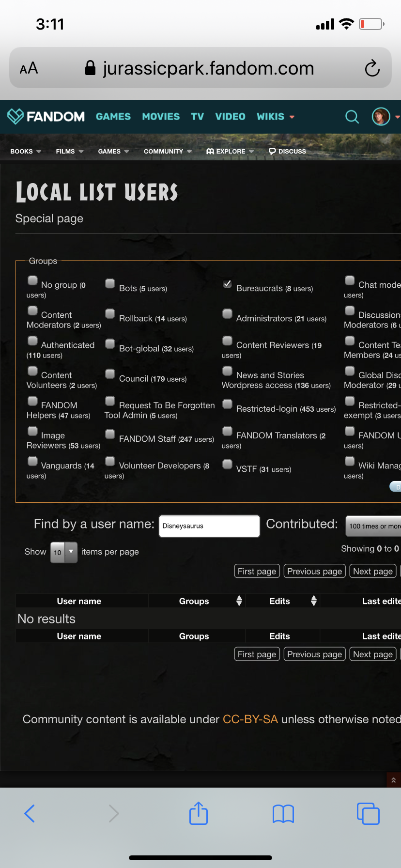The image size is (401, 868).
Task: Open Safari text size AA menu
Action: tap(29, 68)
